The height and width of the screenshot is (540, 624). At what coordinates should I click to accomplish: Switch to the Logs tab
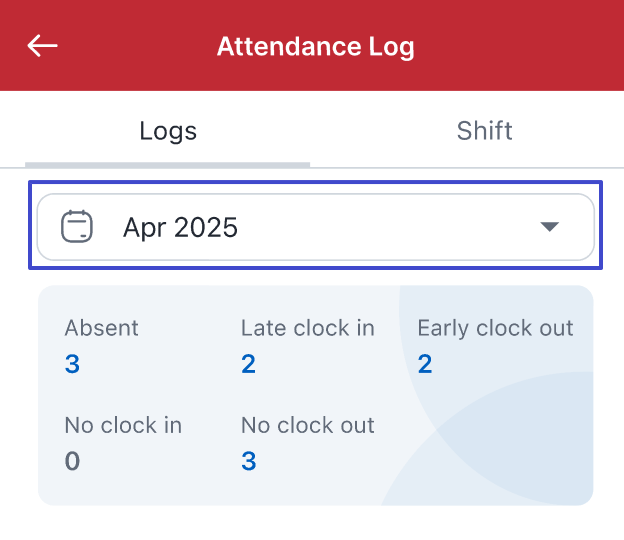168,131
